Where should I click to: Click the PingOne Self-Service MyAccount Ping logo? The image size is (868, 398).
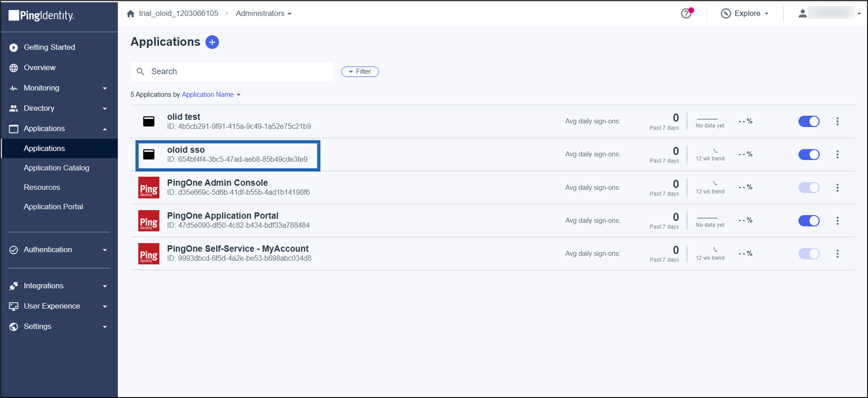149,253
